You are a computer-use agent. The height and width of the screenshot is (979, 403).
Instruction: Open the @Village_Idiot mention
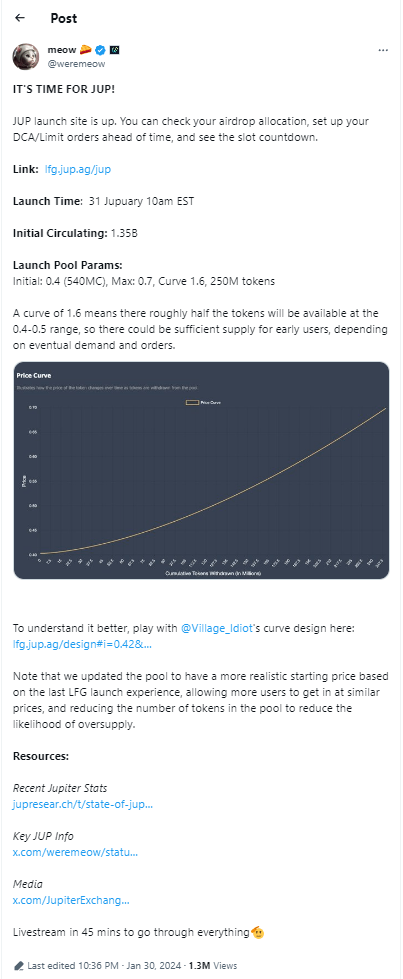click(217, 628)
